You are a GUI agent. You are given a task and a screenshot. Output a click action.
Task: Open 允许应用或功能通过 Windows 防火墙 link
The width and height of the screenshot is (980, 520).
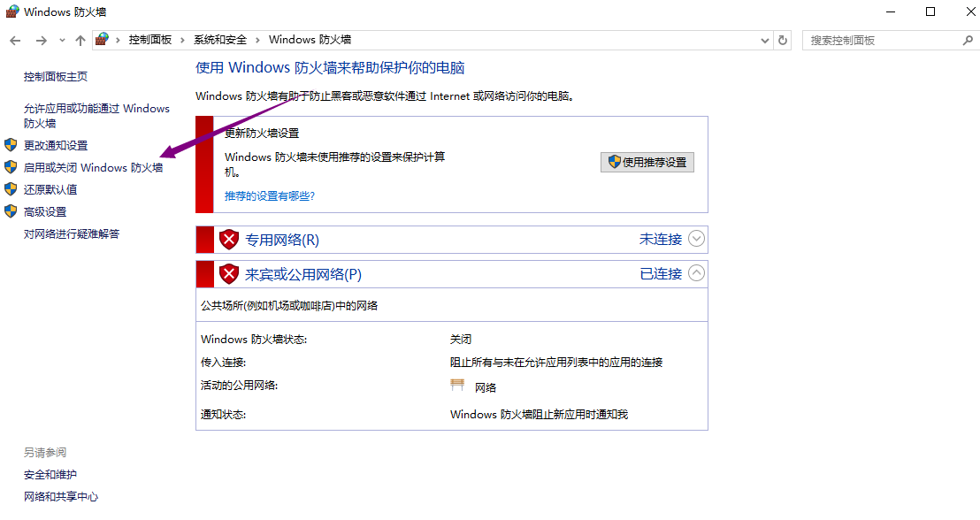click(x=97, y=116)
